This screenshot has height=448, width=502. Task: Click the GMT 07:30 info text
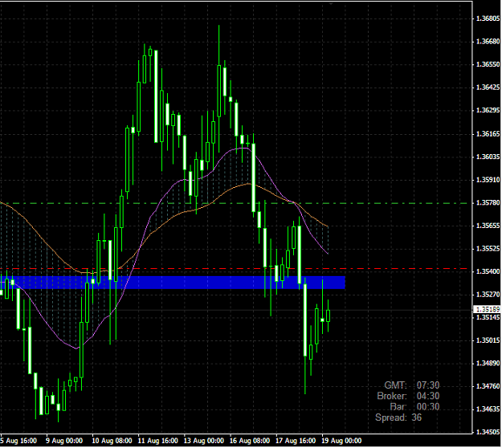pos(412,385)
